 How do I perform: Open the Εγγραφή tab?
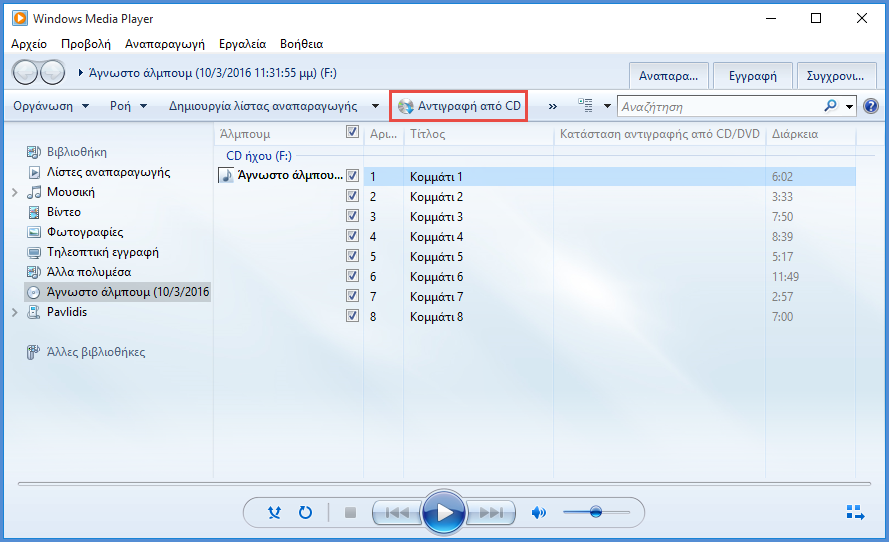click(752, 76)
